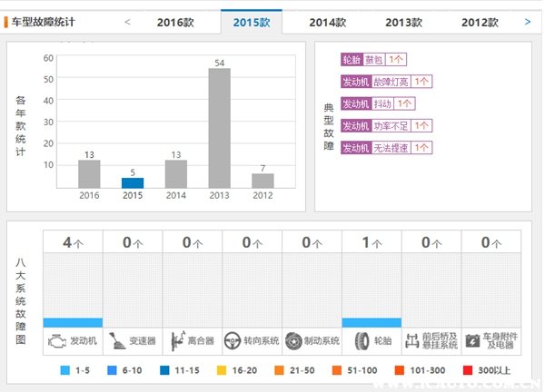The height and width of the screenshot is (392, 545).
Task: Click the tallest 2013 bar showing 54
Action: pos(219,128)
